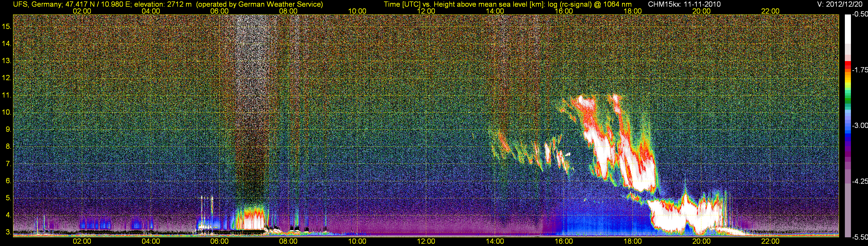Click the station header text "UFS, Germany"
868x246 pixels.
tap(37, 4)
